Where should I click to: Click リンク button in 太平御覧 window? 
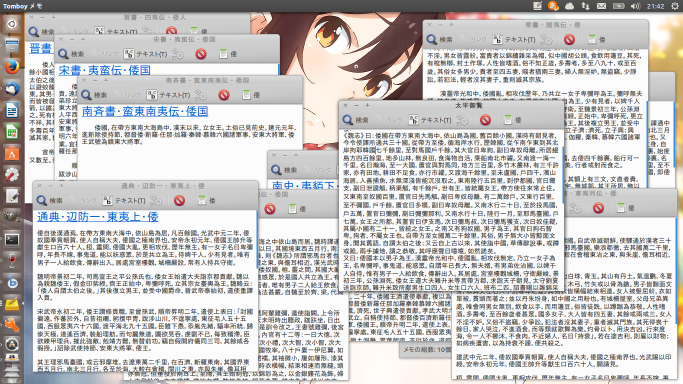[x=389, y=120]
